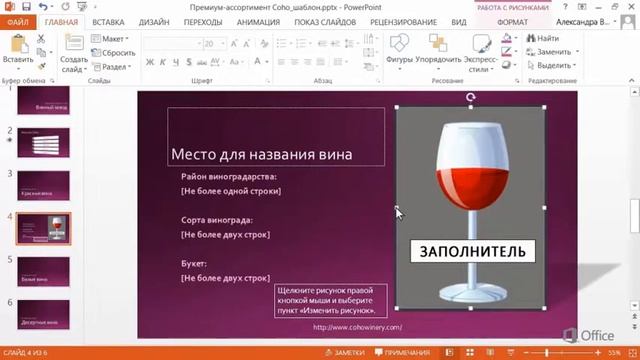This screenshot has height=360, width=640.
Task: Start slideshow from beginning icon in title bar
Action: pyautogui.click(x=82, y=7)
